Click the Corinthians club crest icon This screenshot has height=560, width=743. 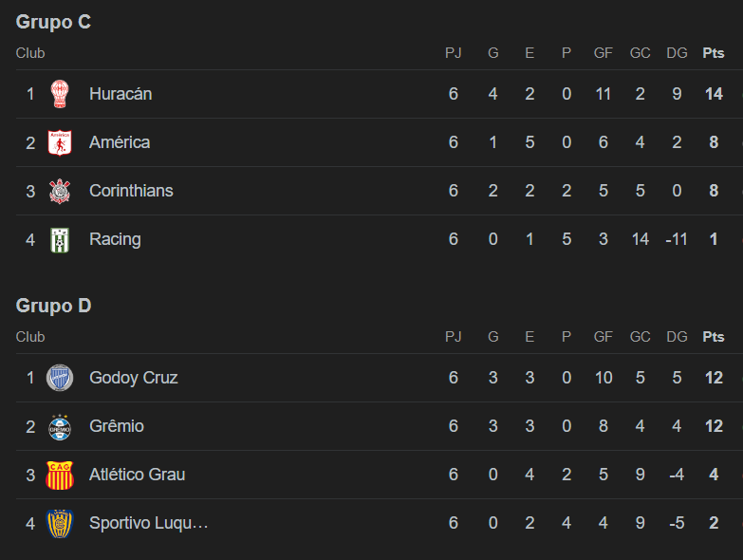[60, 191]
